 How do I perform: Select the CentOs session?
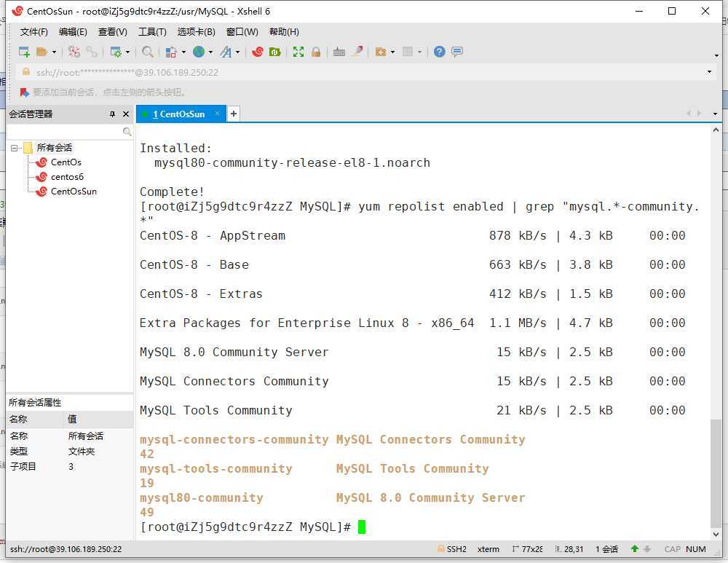click(x=66, y=162)
